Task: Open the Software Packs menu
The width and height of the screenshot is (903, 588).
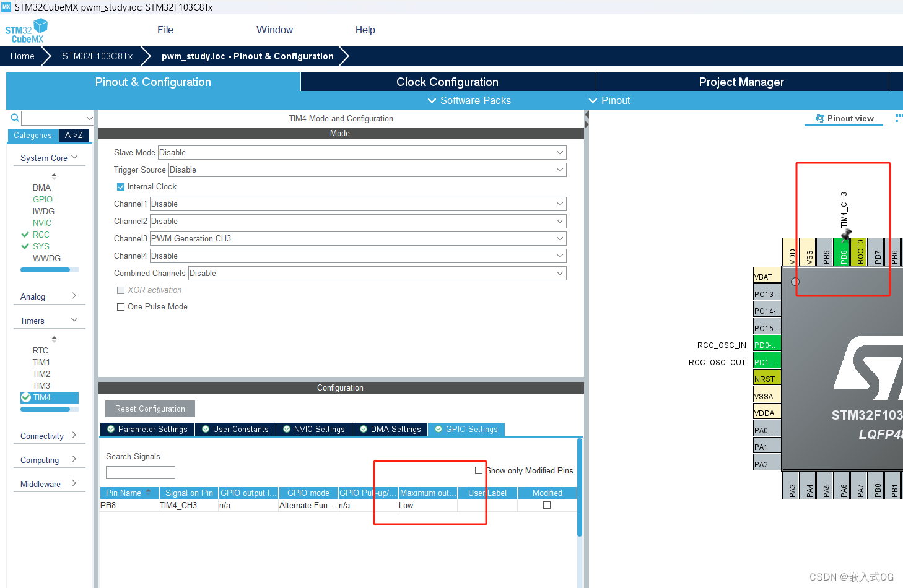Action: tap(469, 100)
